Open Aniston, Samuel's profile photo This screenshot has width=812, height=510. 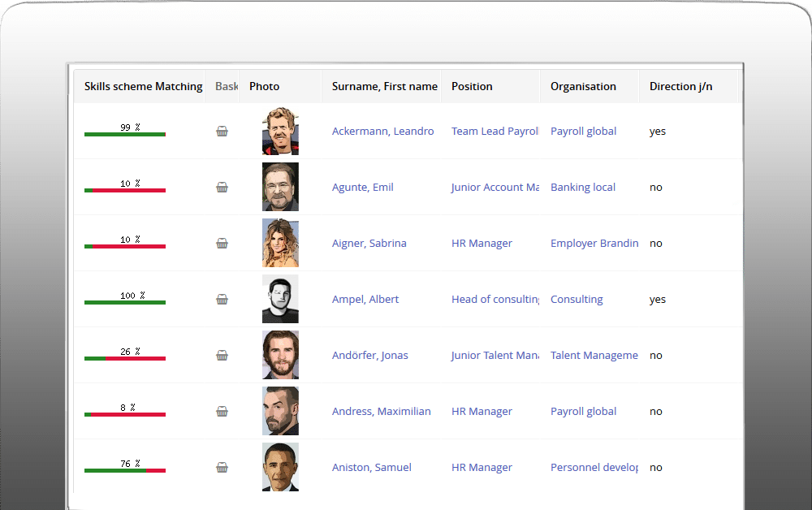pyautogui.click(x=280, y=467)
